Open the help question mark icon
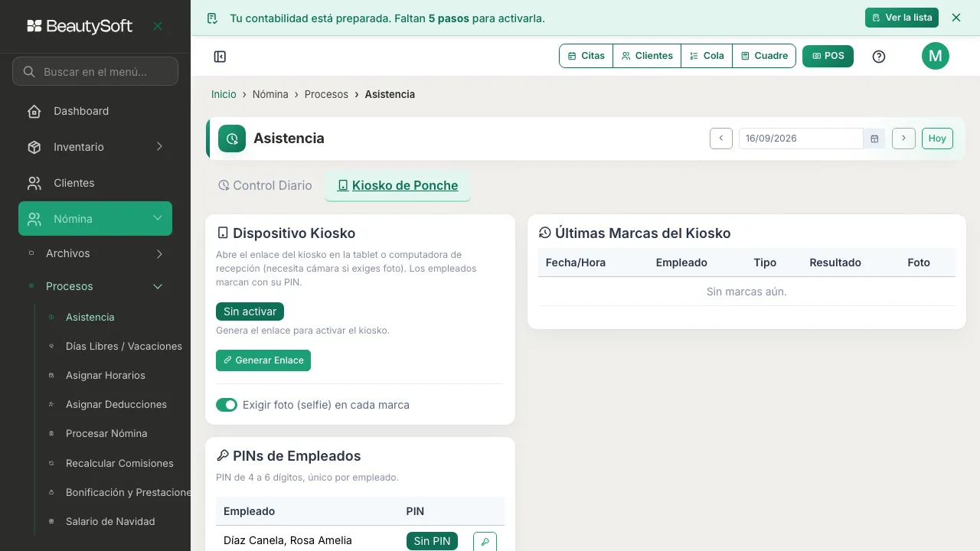 (879, 57)
